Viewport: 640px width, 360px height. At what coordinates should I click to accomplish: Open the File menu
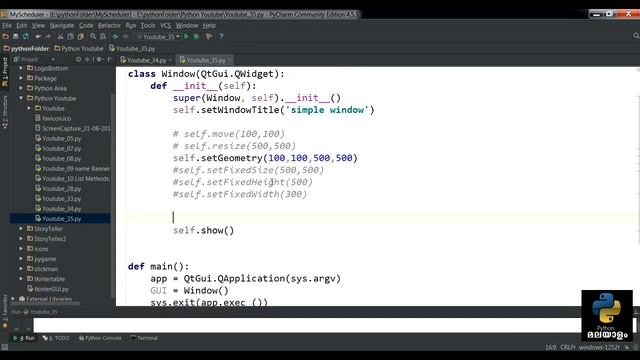[x=7, y=25]
